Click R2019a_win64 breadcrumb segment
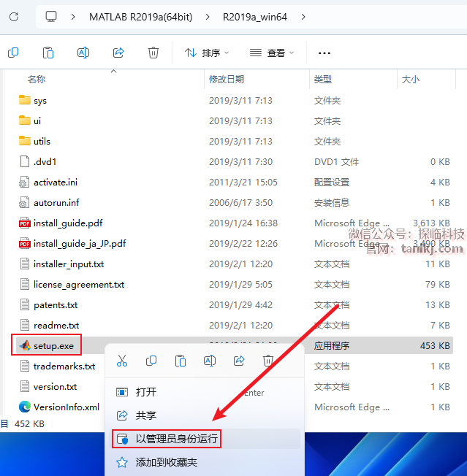This screenshot has height=476, width=467. pos(255,17)
